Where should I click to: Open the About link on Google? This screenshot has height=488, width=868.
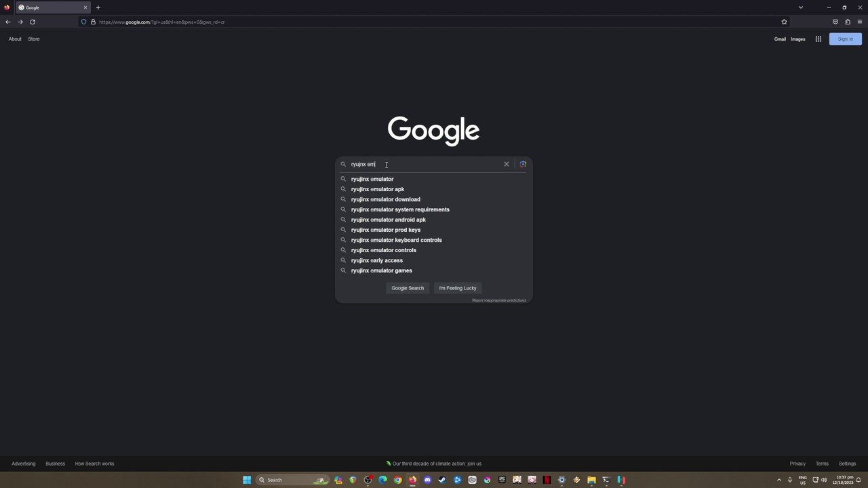pyautogui.click(x=15, y=39)
